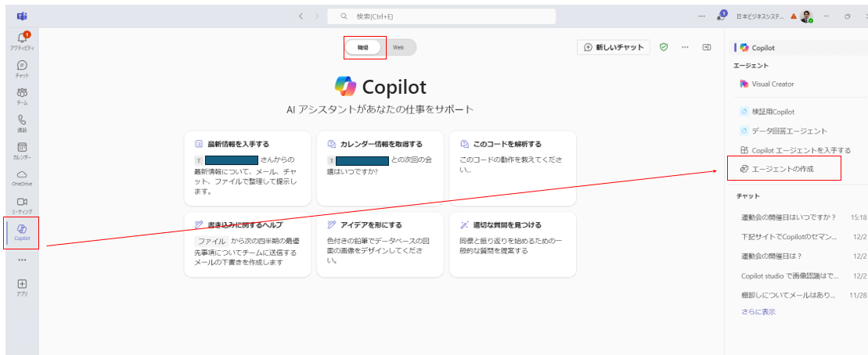Open Teams (チーム) in sidebar
Viewport: 868px width, 355px height.
pyautogui.click(x=22, y=96)
